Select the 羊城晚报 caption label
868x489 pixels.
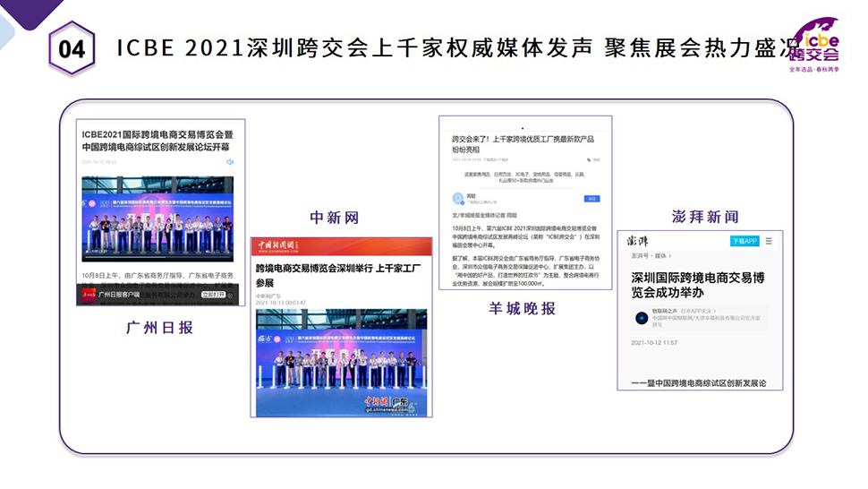(x=522, y=308)
